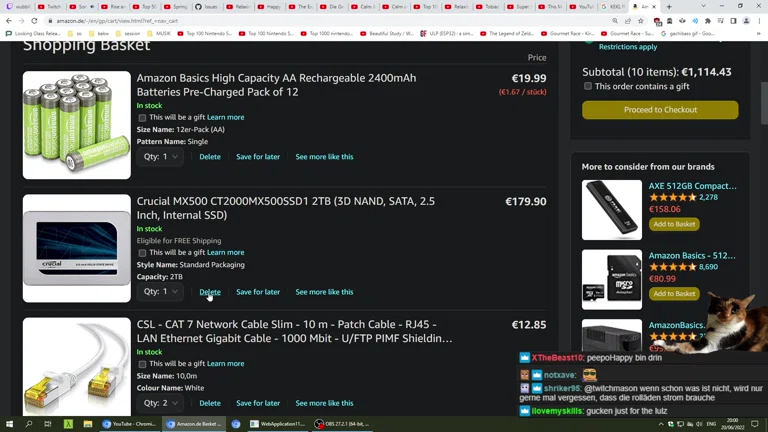Click Proceed to Checkout button
The height and width of the screenshot is (432, 768).
(660, 110)
